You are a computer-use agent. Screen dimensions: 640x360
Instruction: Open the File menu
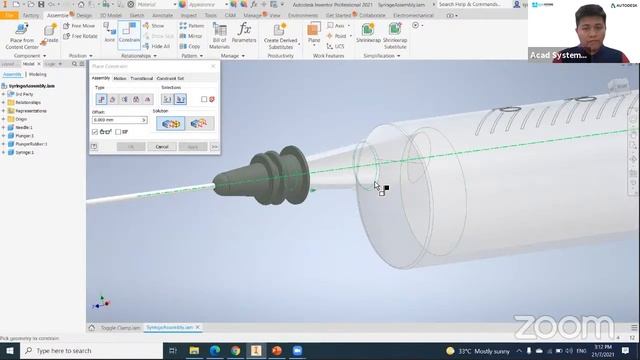[x=9, y=16]
